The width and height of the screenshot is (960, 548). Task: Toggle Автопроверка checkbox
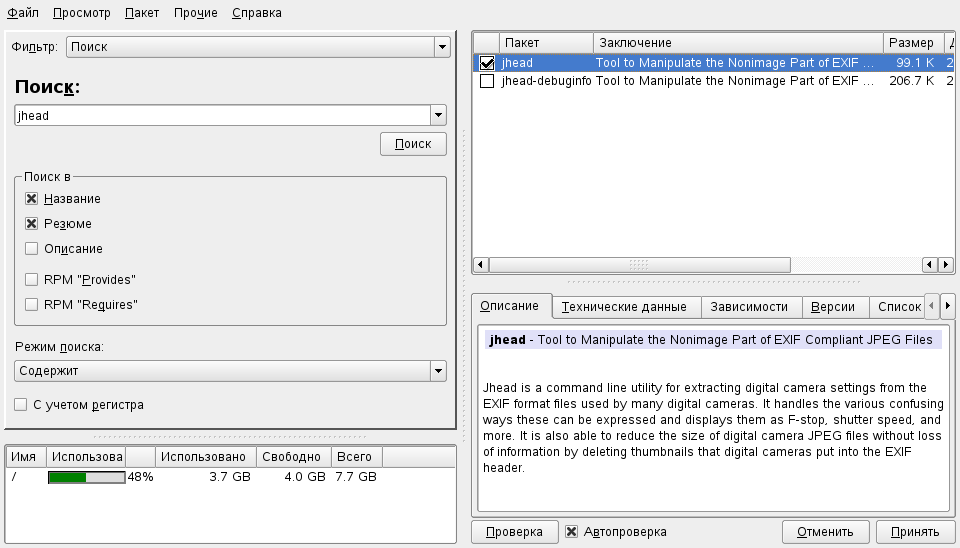pyautogui.click(x=572, y=532)
